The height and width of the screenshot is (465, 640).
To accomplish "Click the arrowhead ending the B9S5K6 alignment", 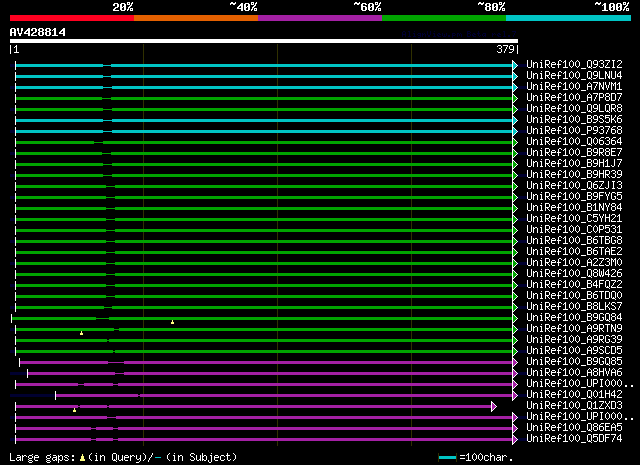I will [515, 120].
